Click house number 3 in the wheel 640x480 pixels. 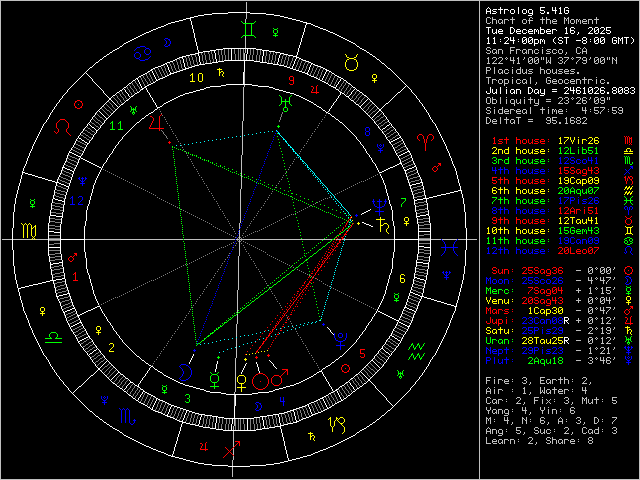(x=187, y=398)
